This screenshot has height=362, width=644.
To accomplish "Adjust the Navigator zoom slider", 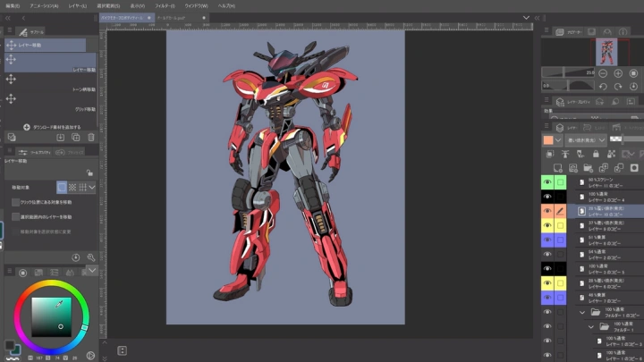I will [569, 73].
